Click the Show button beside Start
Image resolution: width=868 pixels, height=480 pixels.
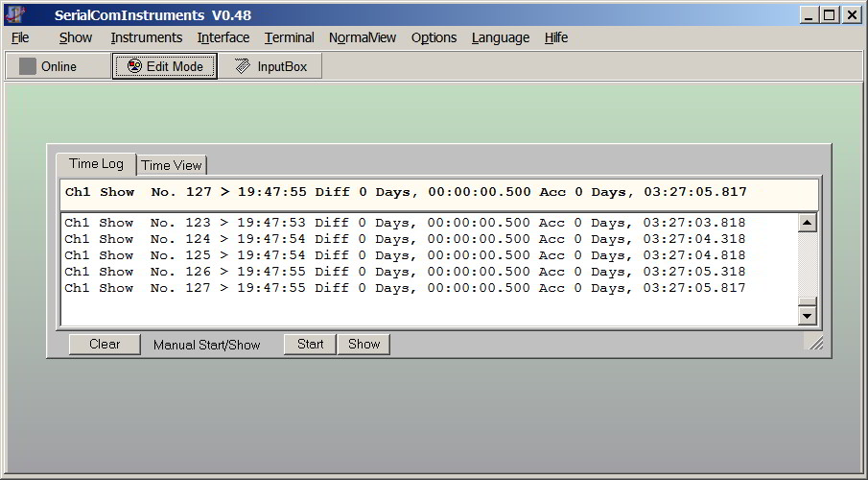(x=364, y=345)
